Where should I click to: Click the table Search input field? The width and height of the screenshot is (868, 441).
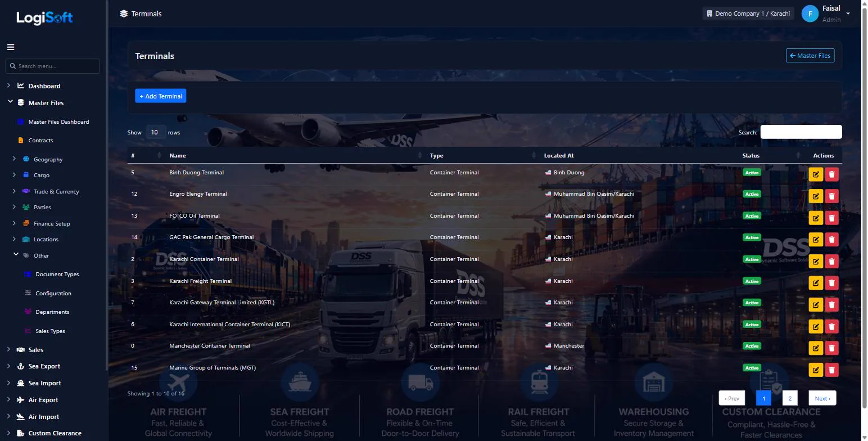pos(801,132)
